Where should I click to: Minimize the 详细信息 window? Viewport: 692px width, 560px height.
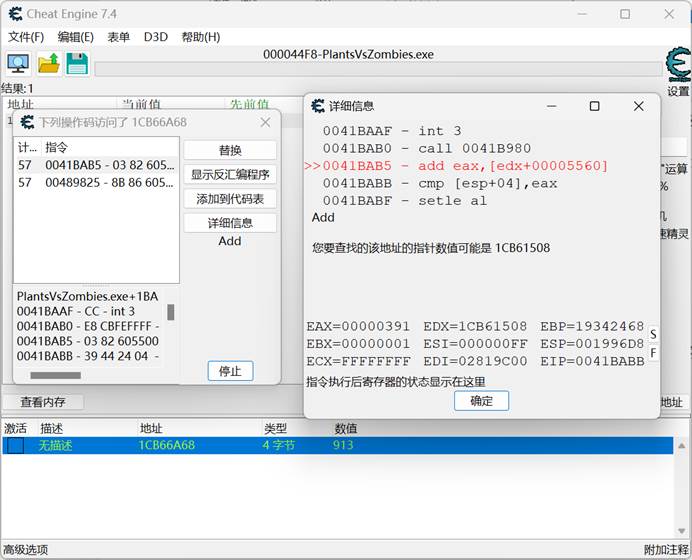click(x=552, y=106)
